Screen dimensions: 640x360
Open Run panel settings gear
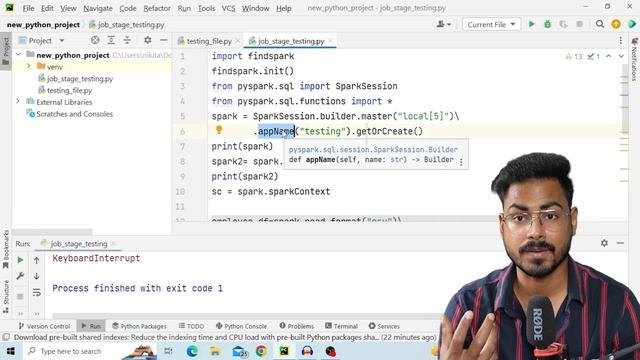(x=604, y=243)
